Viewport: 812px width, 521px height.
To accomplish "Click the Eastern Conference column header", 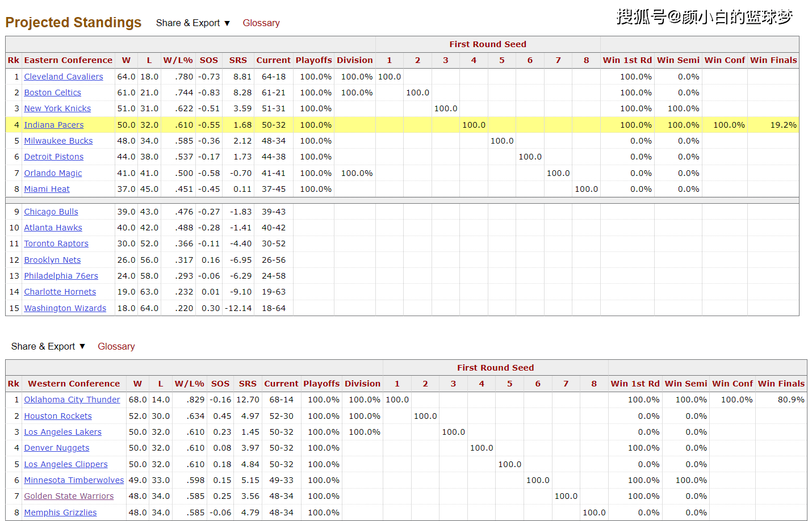I will coord(68,60).
